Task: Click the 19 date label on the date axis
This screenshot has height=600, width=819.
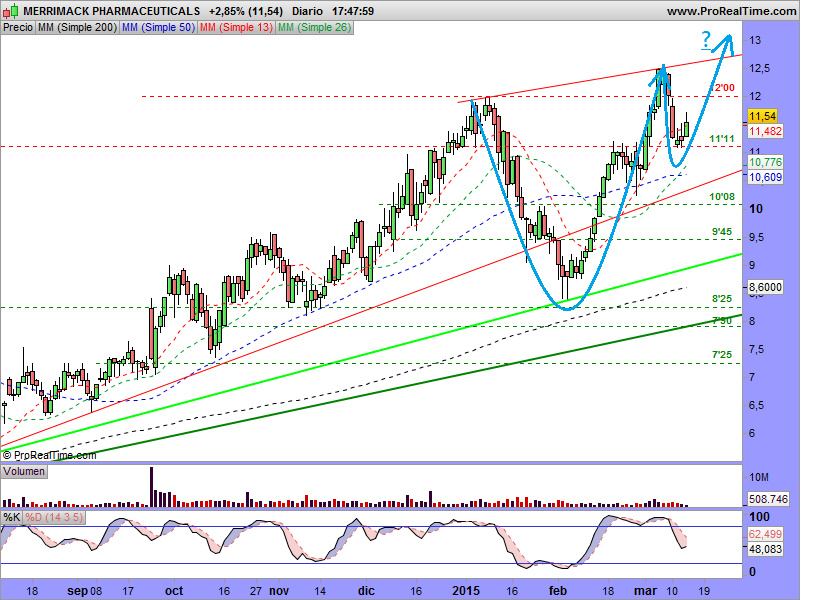Action: (x=704, y=591)
